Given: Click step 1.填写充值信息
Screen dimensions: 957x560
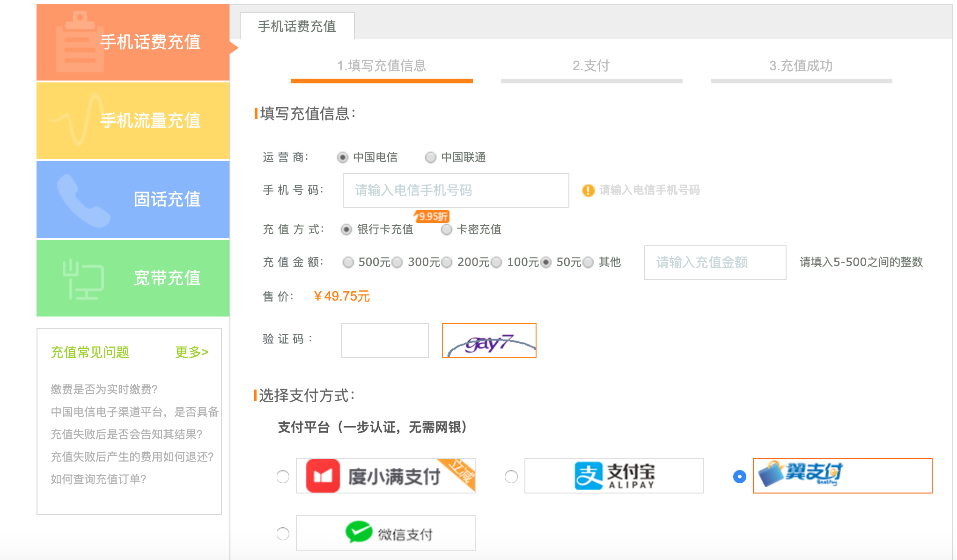Looking at the screenshot, I should pyautogui.click(x=382, y=66).
